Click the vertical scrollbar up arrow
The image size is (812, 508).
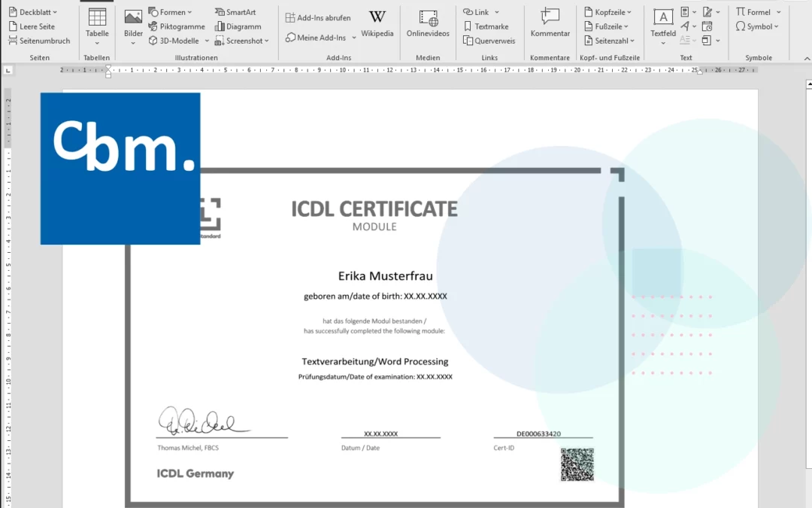[x=808, y=84]
